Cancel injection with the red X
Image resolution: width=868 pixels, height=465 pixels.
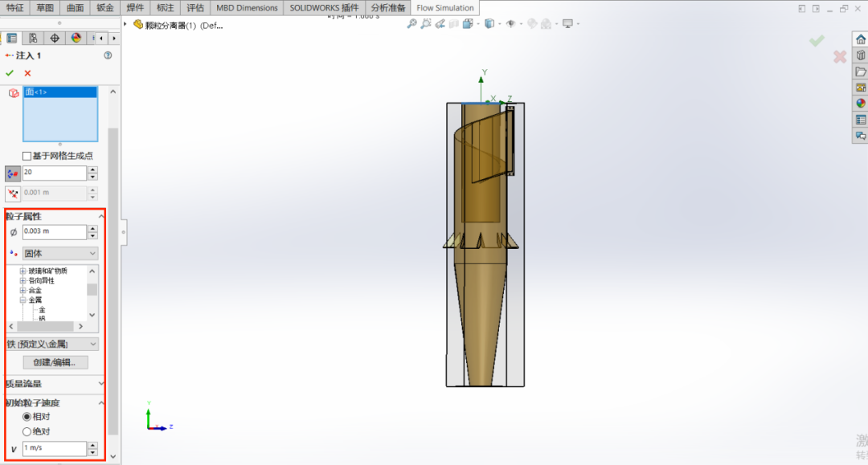tap(27, 73)
